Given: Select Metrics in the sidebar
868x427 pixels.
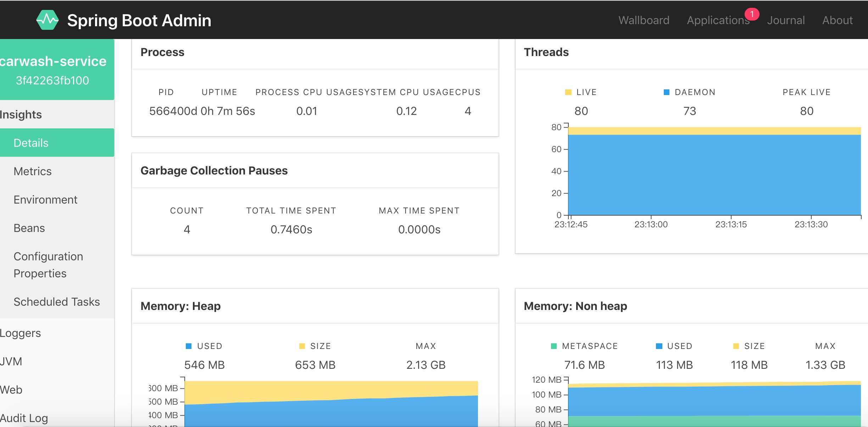Looking at the screenshot, I should [x=33, y=171].
